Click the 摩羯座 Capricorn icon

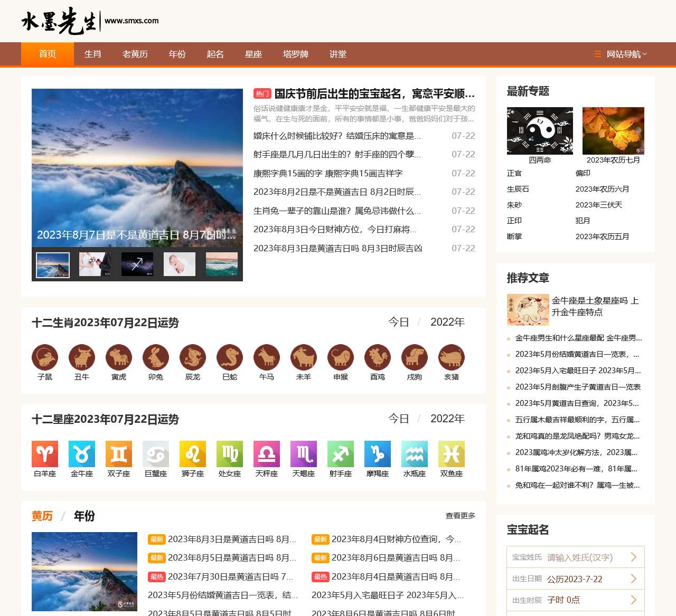point(378,454)
